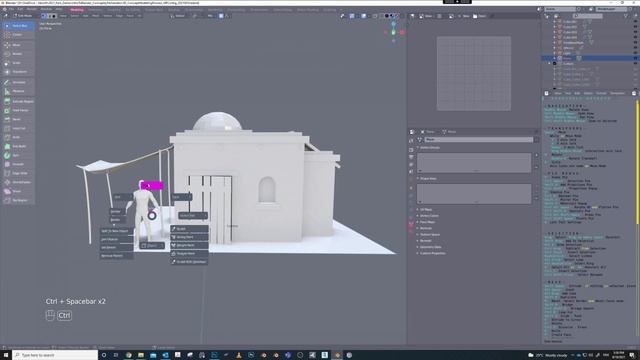Toggle visibility eye of Light row
This screenshot has width=640, height=360.
636,53
